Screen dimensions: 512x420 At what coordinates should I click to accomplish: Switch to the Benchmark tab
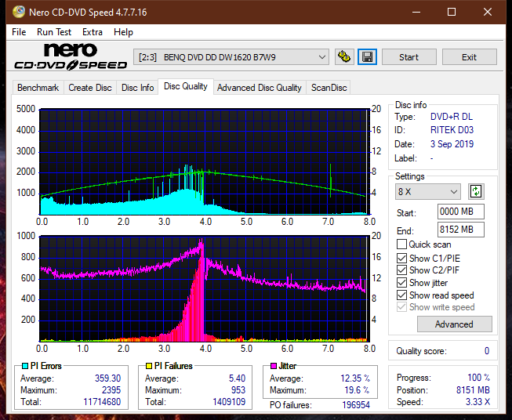(x=38, y=88)
